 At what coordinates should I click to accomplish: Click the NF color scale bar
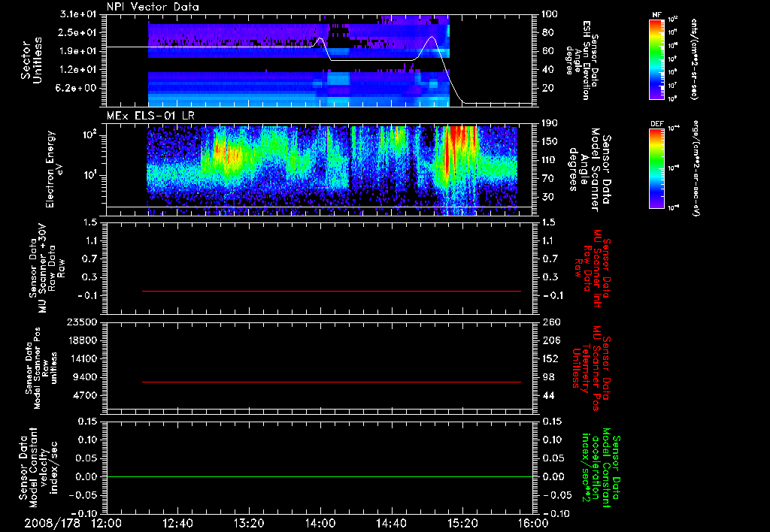point(657,59)
